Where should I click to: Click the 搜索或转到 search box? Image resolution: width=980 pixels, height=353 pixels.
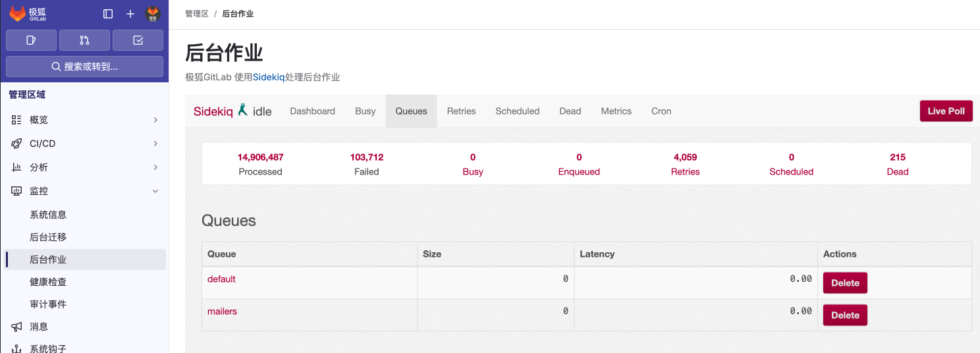pyautogui.click(x=84, y=67)
